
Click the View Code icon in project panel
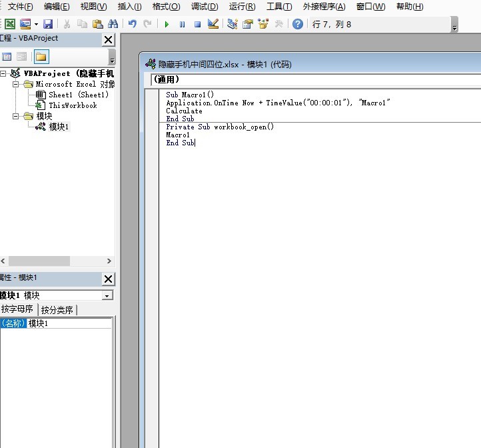(7, 57)
